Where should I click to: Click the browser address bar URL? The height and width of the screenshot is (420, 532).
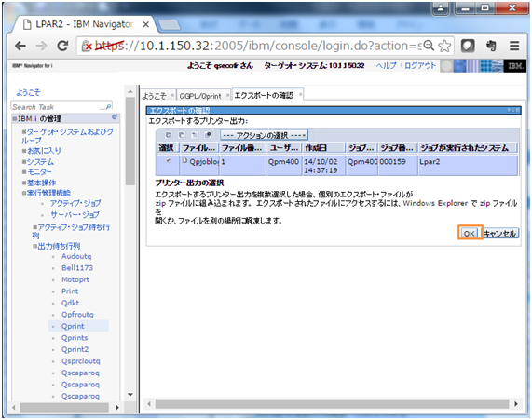point(258,46)
